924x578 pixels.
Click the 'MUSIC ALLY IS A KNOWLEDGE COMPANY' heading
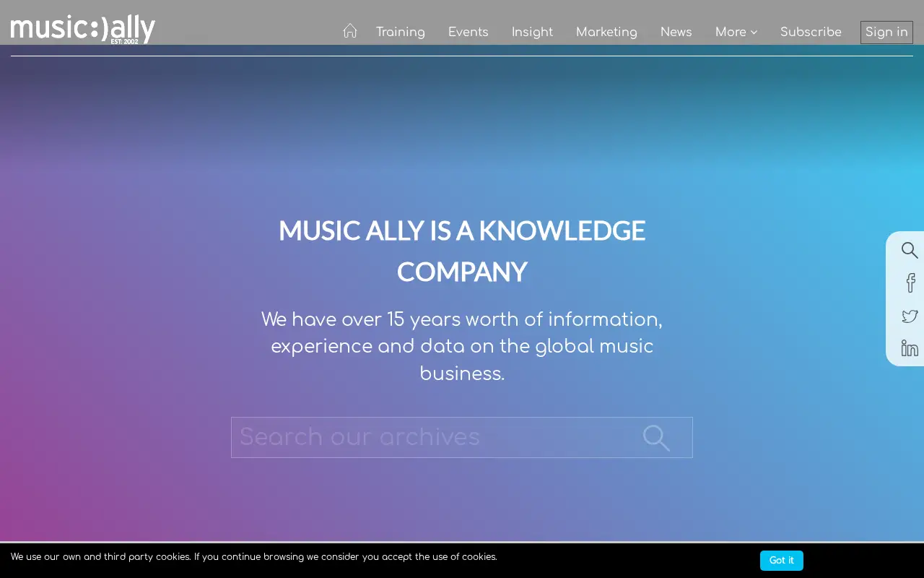point(462,251)
